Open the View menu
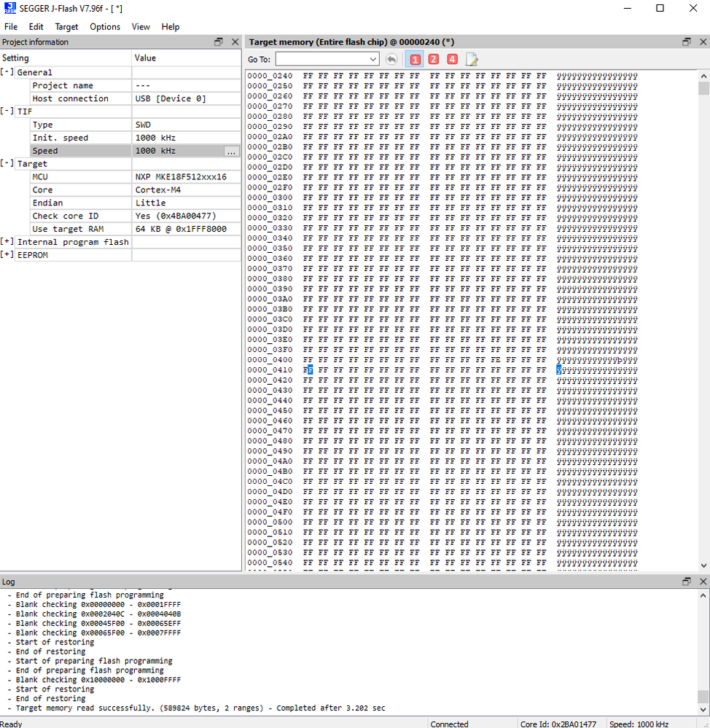Viewport: 710px width, 728px height. (x=141, y=27)
